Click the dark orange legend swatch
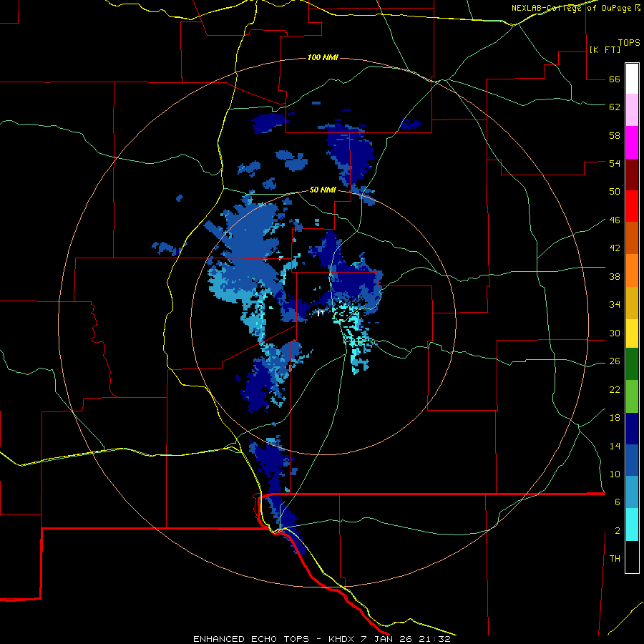644x644 pixels. pyautogui.click(x=632, y=238)
